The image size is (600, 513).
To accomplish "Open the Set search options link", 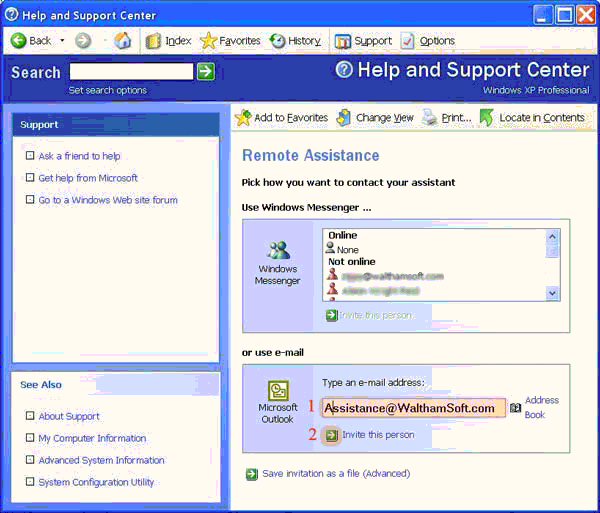I will [x=108, y=90].
